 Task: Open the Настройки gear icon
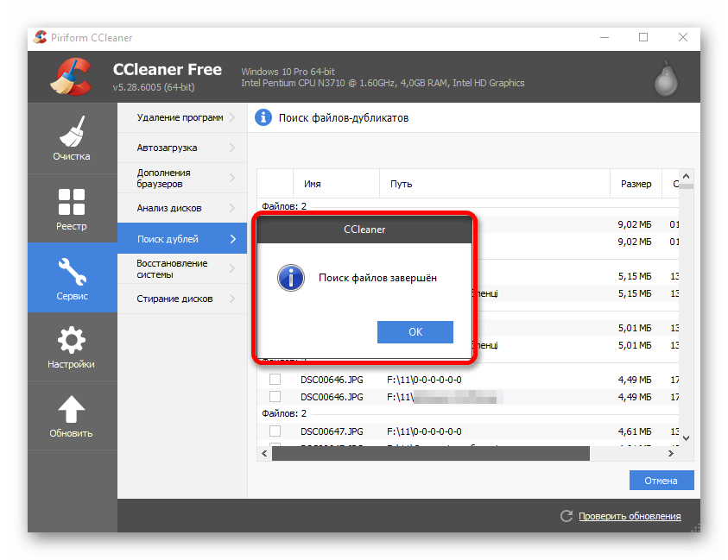click(72, 340)
